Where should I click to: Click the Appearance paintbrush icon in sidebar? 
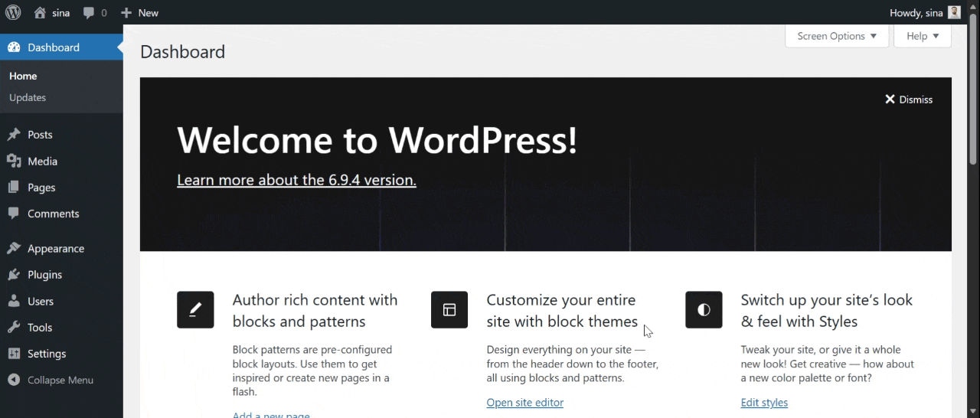coord(14,249)
